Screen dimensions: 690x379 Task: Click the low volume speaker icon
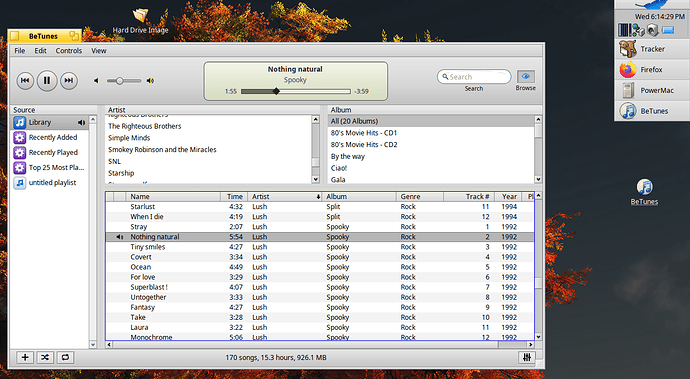pyautogui.click(x=96, y=81)
